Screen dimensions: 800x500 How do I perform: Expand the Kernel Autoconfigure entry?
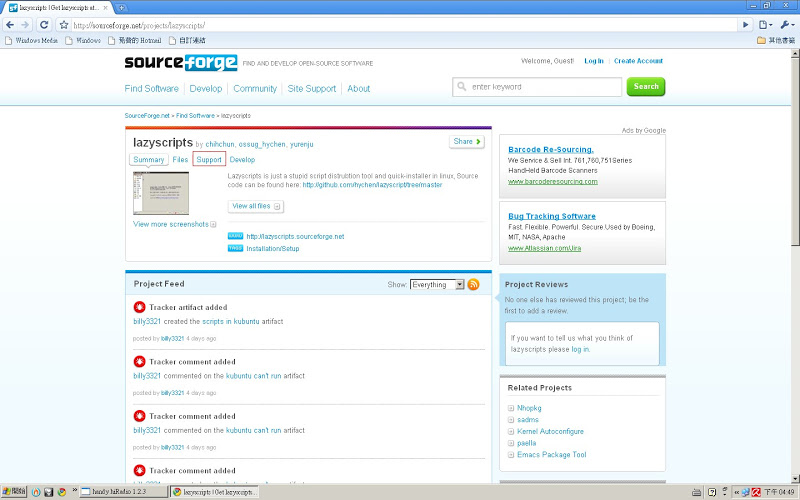(511, 432)
